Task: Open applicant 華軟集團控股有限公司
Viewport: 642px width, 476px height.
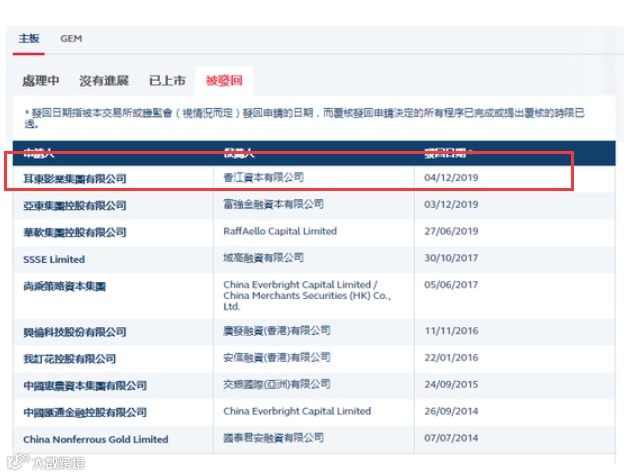Action: (x=75, y=232)
